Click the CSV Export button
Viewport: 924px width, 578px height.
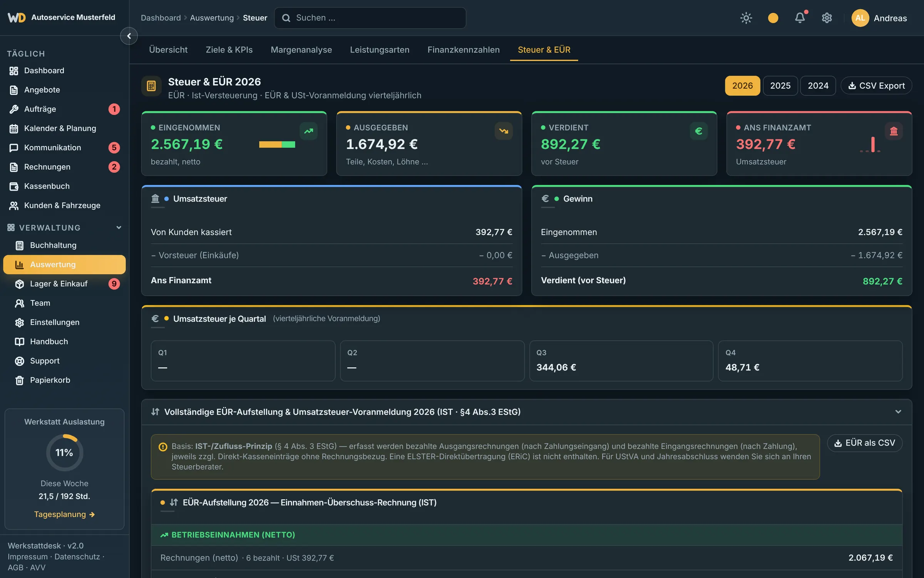click(x=876, y=86)
